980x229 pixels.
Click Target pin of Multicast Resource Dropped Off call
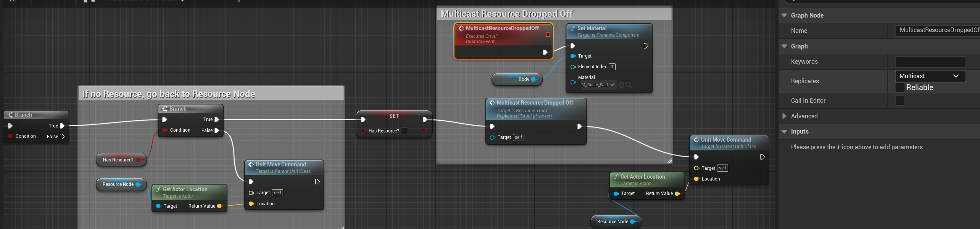[492, 137]
